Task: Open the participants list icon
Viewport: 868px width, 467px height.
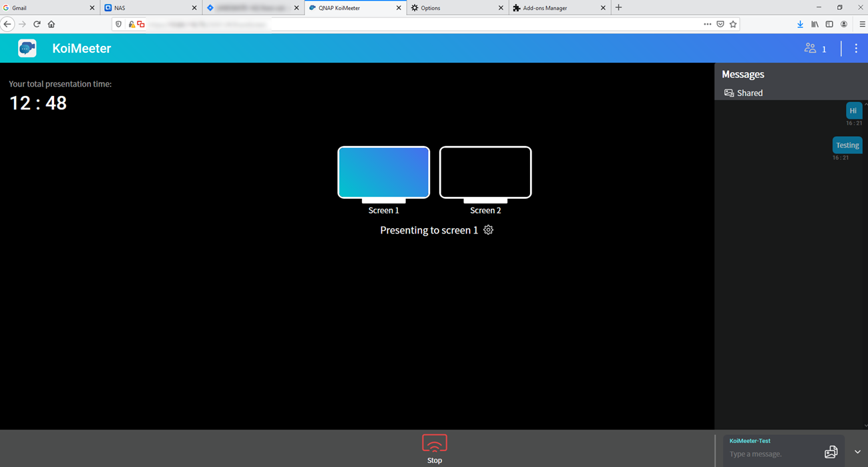Action: tap(811, 49)
